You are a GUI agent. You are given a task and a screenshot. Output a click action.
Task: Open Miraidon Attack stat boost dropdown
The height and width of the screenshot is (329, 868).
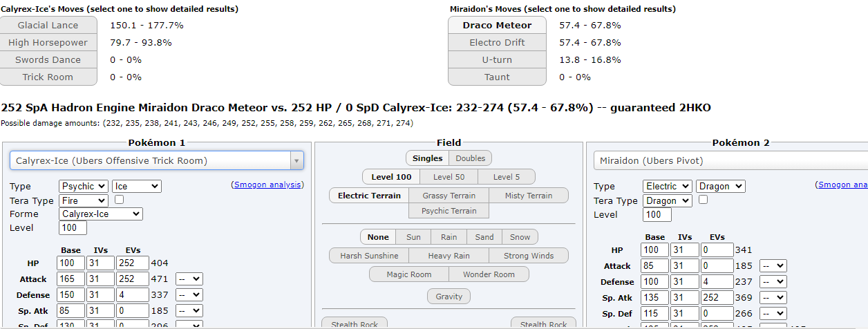(x=773, y=266)
